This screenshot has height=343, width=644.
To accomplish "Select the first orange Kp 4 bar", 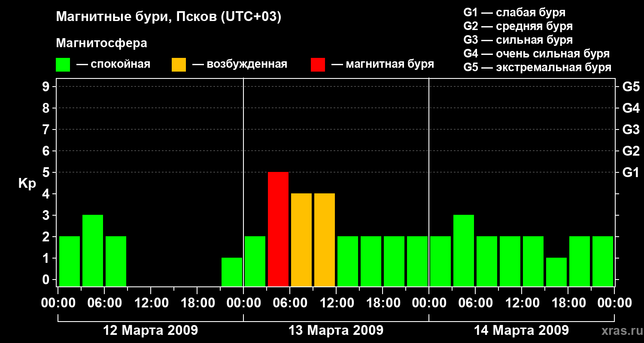I will [301, 240].
